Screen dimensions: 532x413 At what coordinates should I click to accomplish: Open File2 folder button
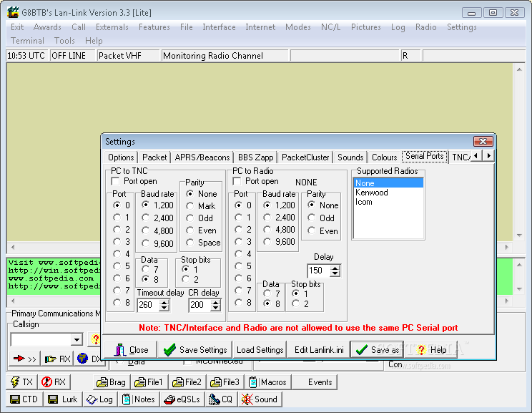[187, 382]
